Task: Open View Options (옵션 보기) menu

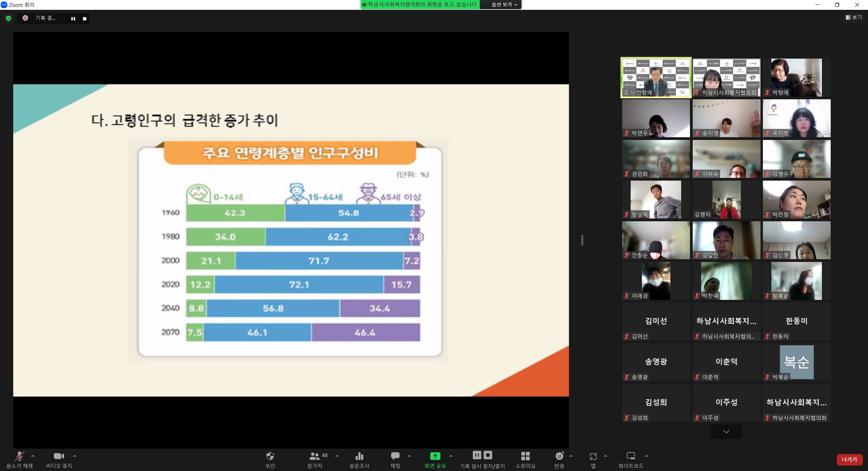Action: pos(504,5)
